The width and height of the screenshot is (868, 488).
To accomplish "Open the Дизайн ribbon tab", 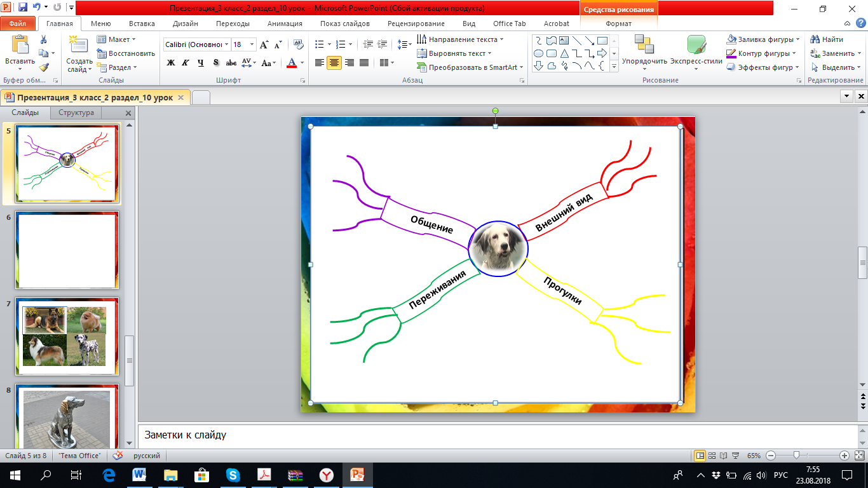I will pos(186,24).
